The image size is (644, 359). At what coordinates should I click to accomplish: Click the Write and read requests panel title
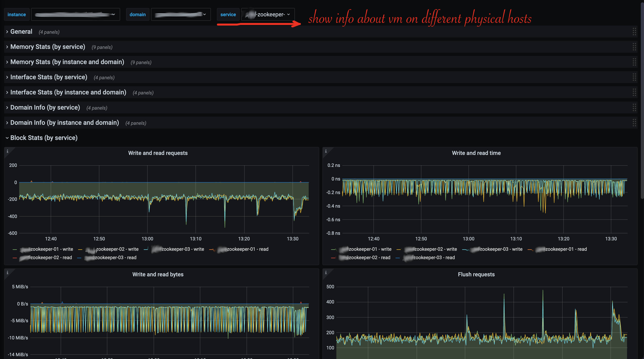click(158, 153)
